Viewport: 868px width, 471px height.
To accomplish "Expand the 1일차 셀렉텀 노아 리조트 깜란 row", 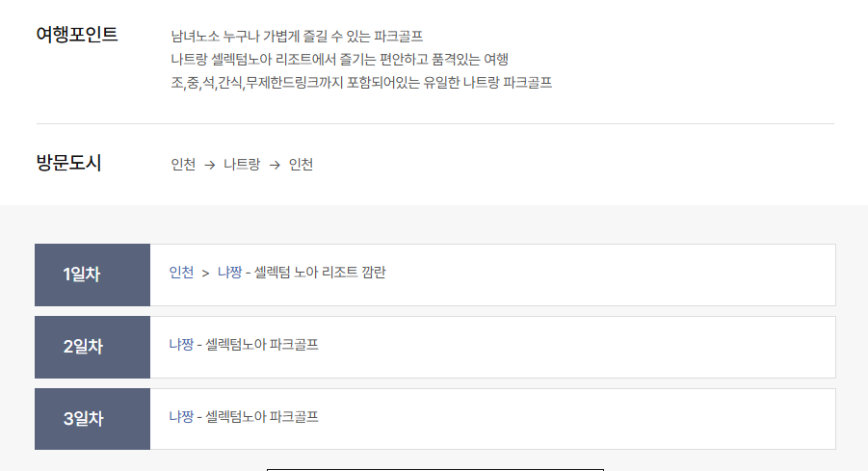I will pyautogui.click(x=491, y=275).
